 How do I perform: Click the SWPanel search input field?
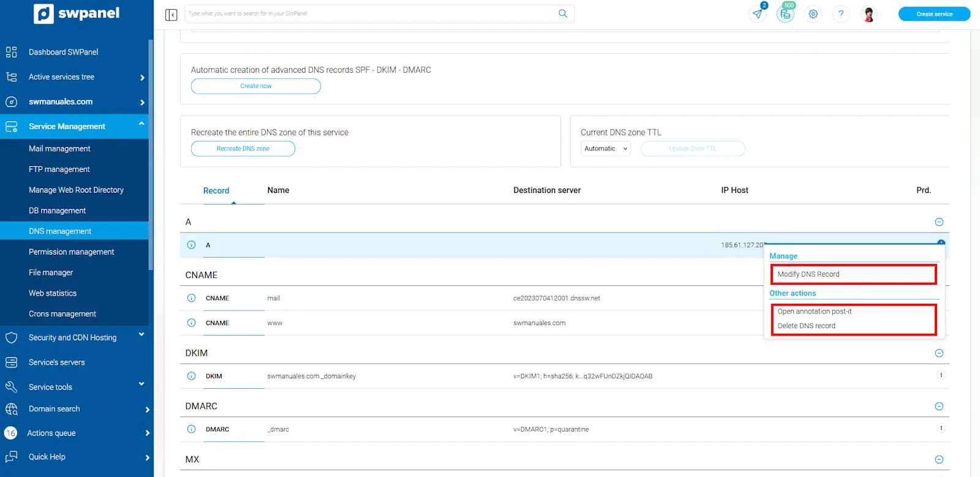coord(371,13)
